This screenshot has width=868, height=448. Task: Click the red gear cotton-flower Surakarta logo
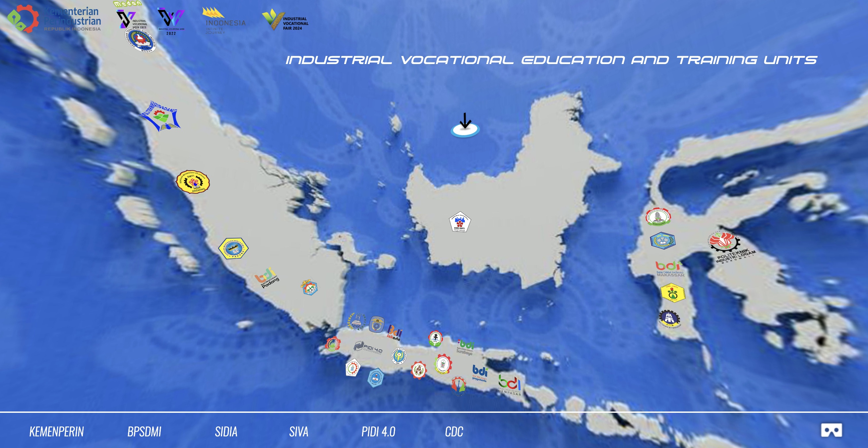[443, 364]
